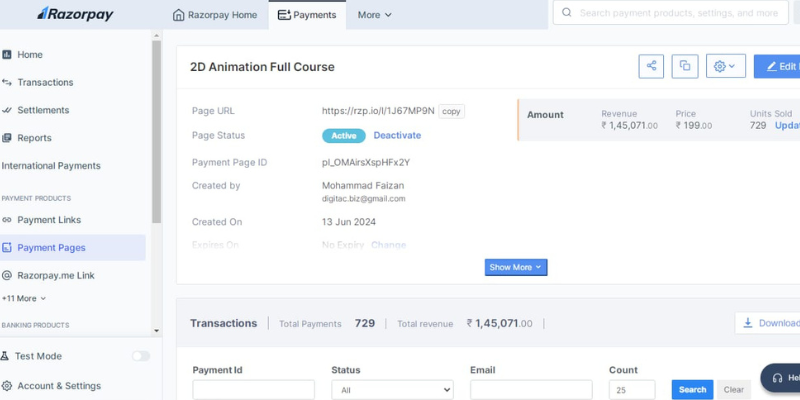Viewport: 800px width, 400px height.
Task: Select Payment Links in sidebar
Action: pyautogui.click(x=49, y=220)
